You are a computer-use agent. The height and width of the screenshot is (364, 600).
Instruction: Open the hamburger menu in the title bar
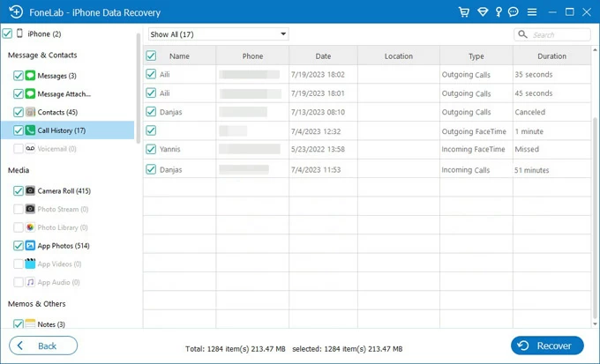click(x=533, y=12)
